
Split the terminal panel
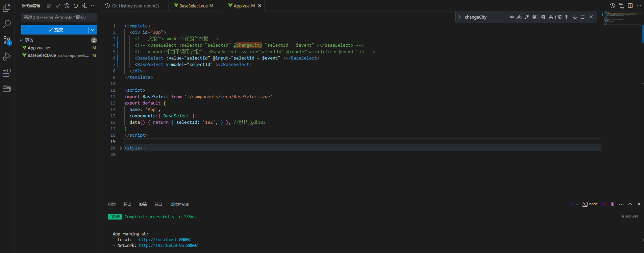tap(604, 204)
